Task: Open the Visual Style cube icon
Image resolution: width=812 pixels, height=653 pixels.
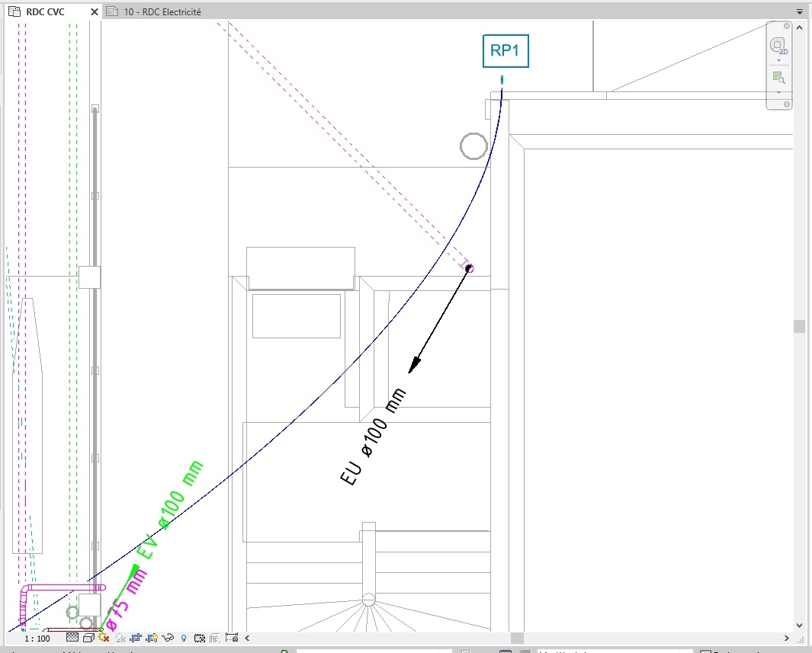Action: (88, 638)
